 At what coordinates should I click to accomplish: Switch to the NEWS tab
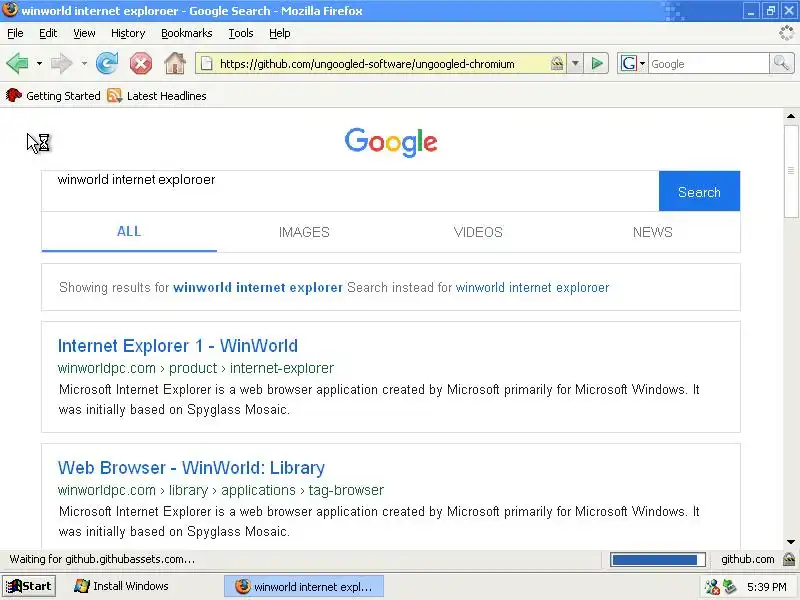pos(653,232)
